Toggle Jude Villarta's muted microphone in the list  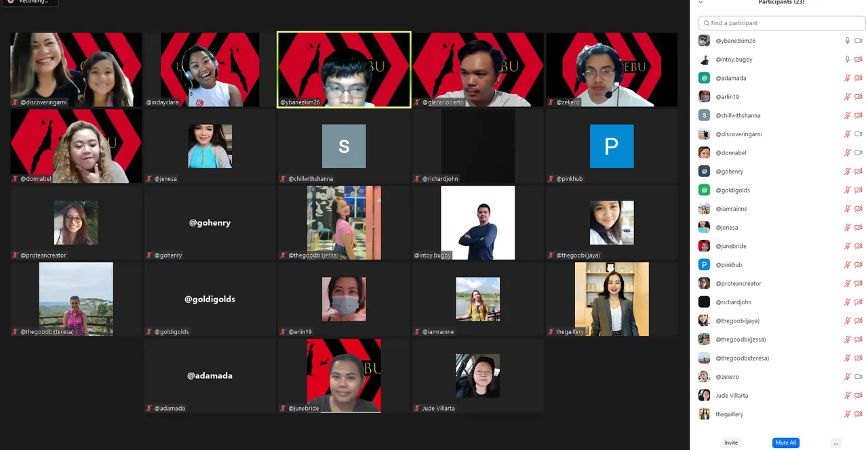847,395
